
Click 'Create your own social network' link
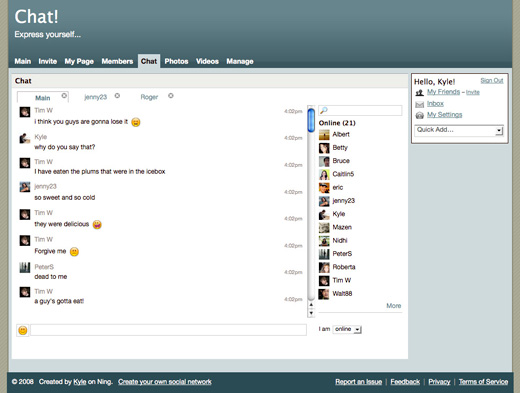coord(165,382)
